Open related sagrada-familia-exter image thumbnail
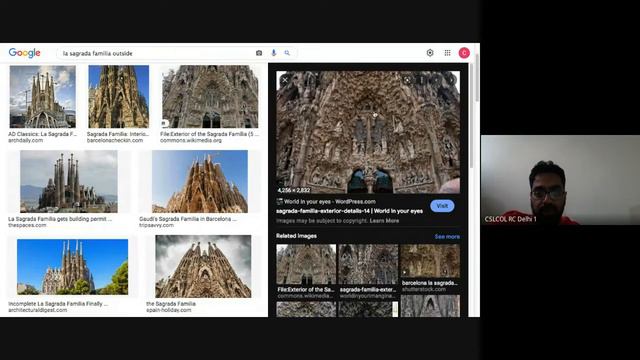This screenshot has width=640, height=360. [368, 264]
